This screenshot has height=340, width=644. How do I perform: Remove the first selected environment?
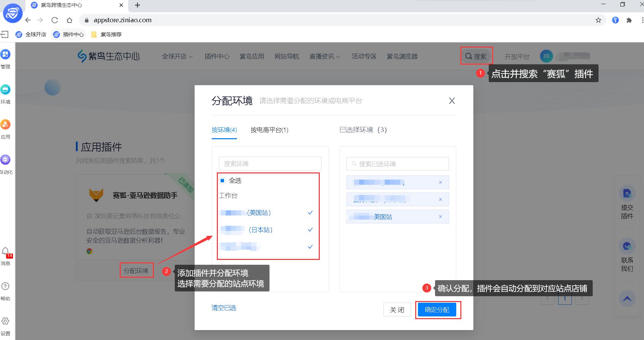[441, 182]
